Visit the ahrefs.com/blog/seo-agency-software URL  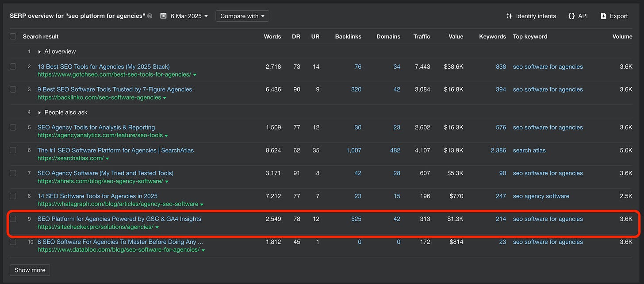pos(100,181)
